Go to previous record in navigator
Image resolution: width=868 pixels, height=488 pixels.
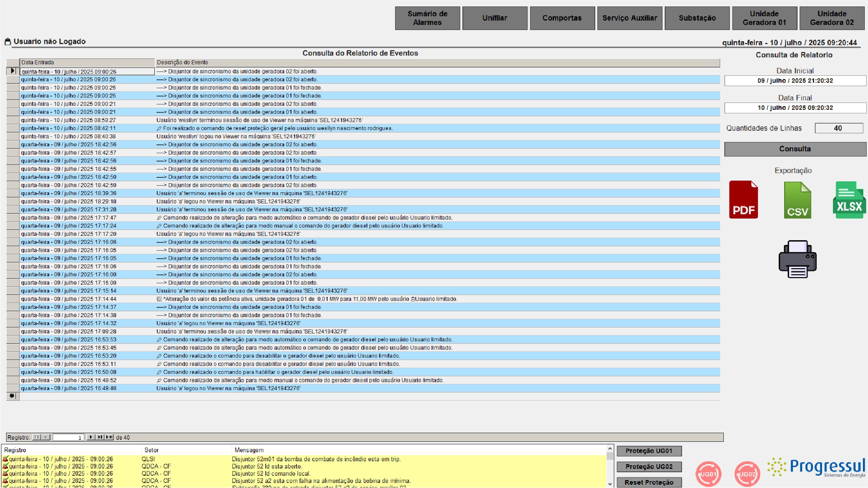[x=46, y=437]
